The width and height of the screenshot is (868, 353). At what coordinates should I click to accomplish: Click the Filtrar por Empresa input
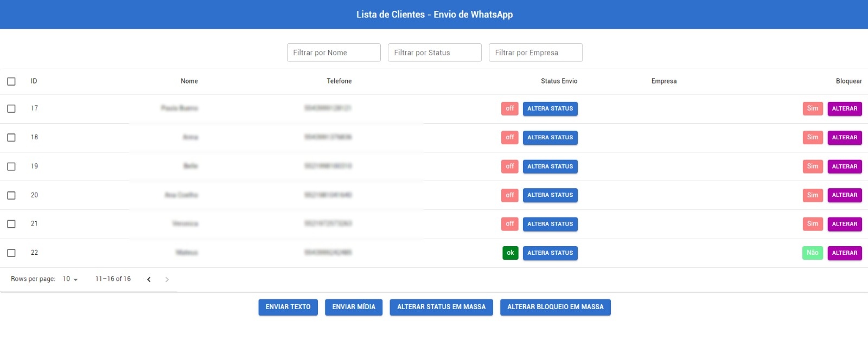click(x=535, y=53)
